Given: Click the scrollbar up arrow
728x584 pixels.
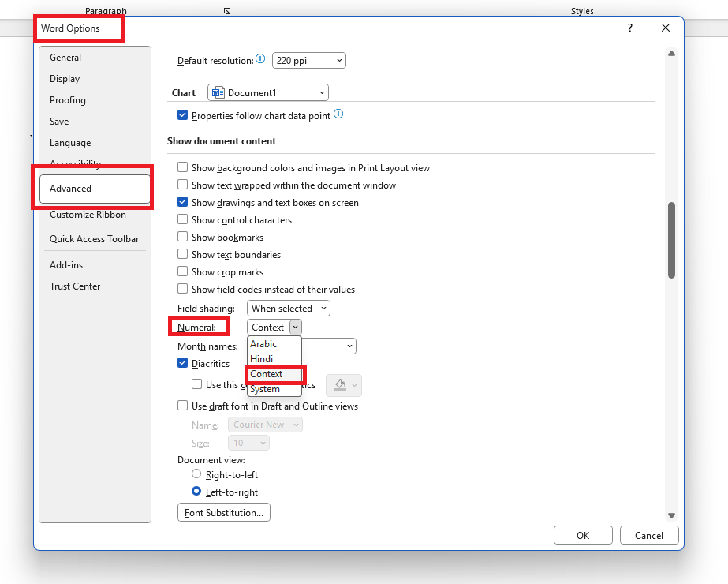Looking at the screenshot, I should [x=671, y=54].
